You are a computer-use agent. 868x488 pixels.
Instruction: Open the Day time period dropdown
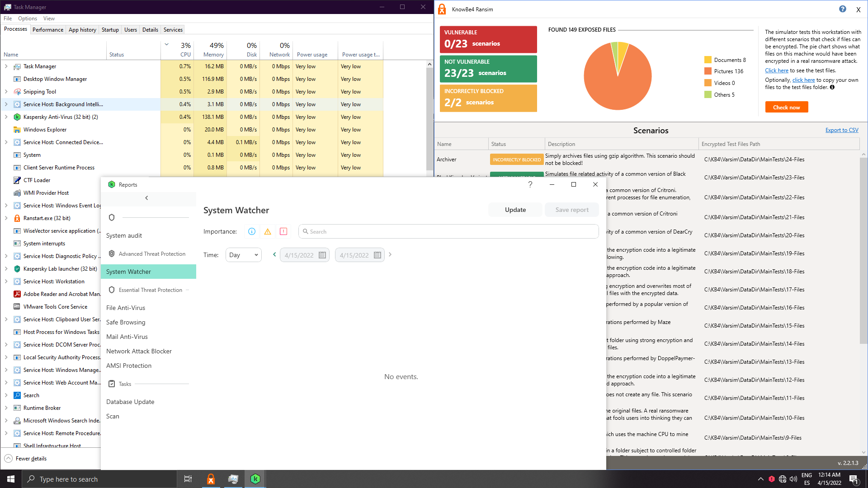coord(243,255)
